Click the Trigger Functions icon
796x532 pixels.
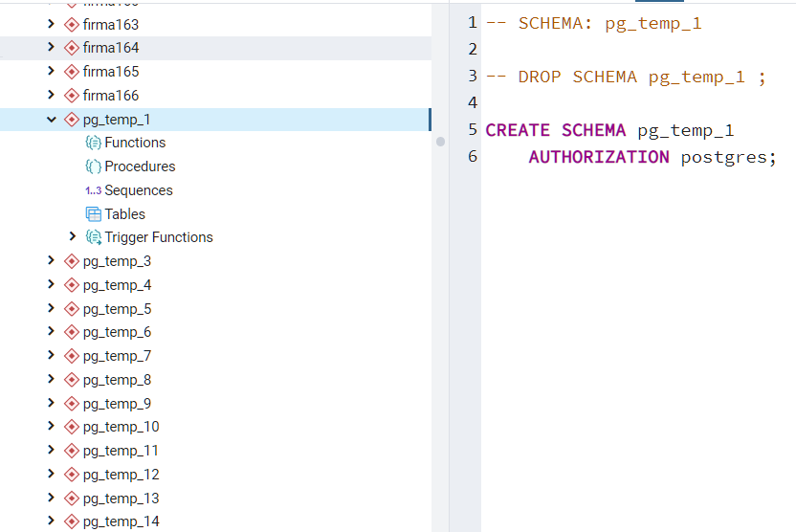pos(94,237)
